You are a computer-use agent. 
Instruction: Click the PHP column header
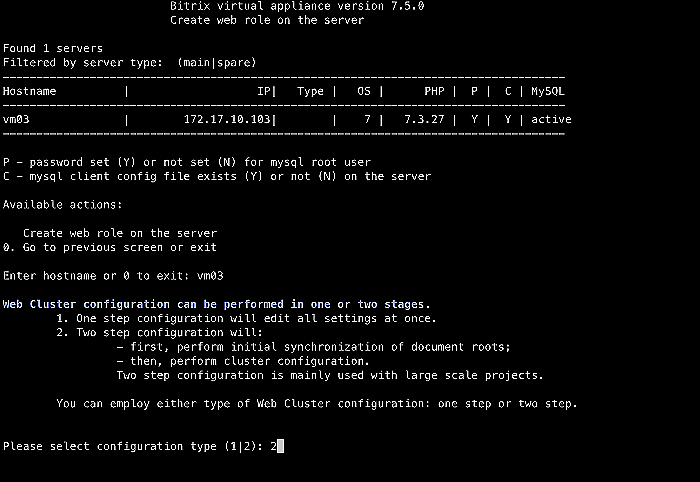(x=434, y=91)
